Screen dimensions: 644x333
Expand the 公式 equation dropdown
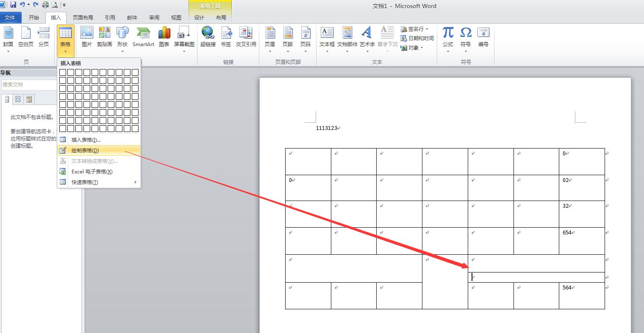click(448, 40)
